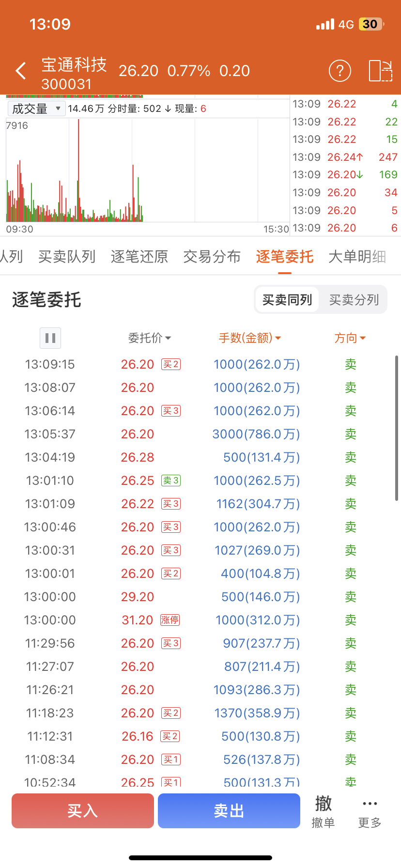401x868 pixels.
Task: Tap the 涨停 badge beside 31.20
Action: click(x=170, y=620)
